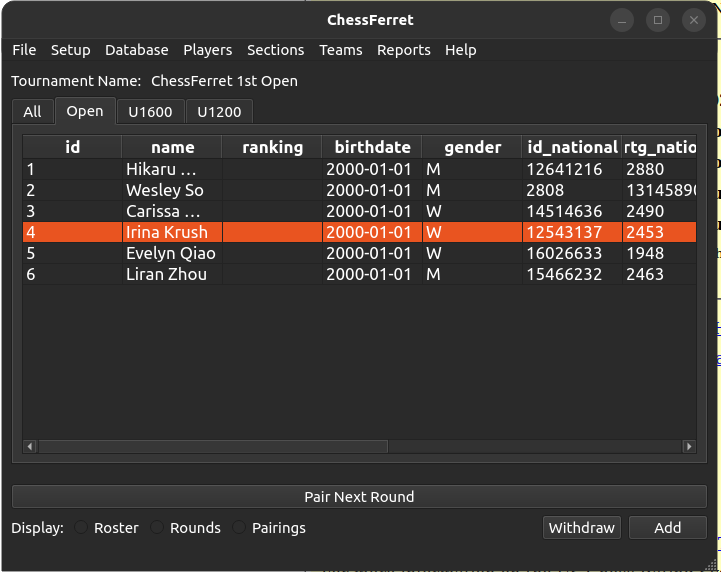Sort by the id column header

[x=73, y=147]
